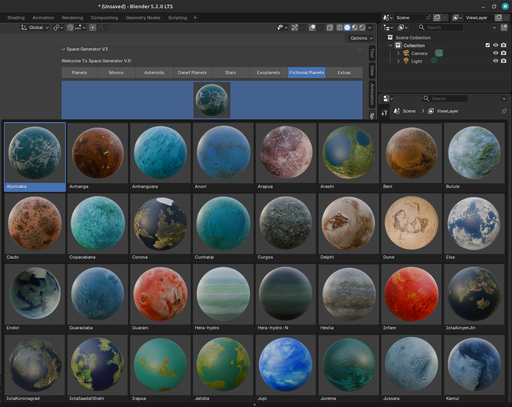
Task: Disable Light in renders icon
Action: (x=504, y=61)
